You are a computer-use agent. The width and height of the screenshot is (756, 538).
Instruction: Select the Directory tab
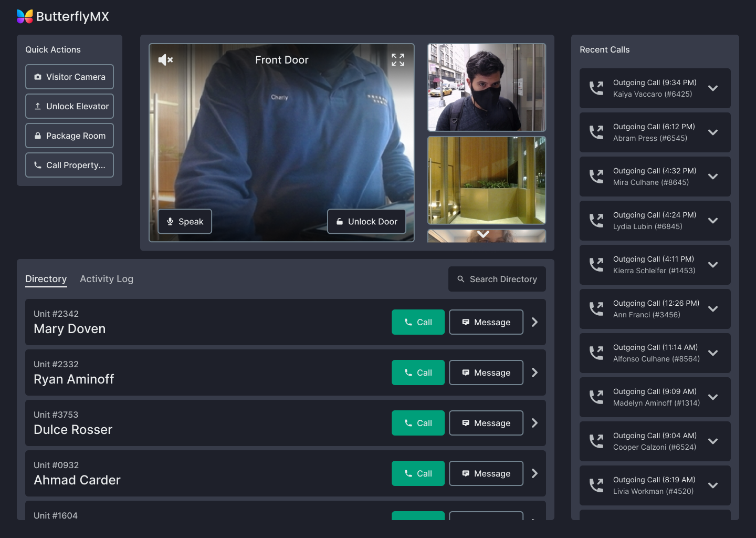tap(46, 279)
